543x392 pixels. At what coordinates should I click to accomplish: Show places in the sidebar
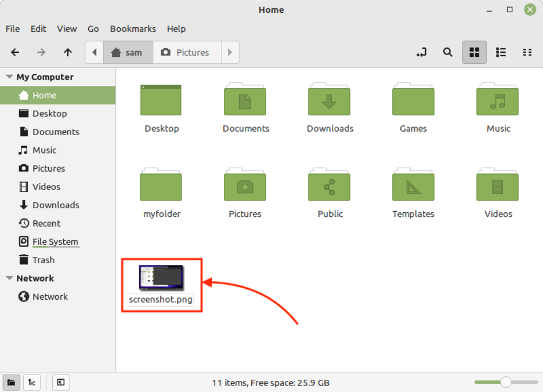(x=12, y=382)
